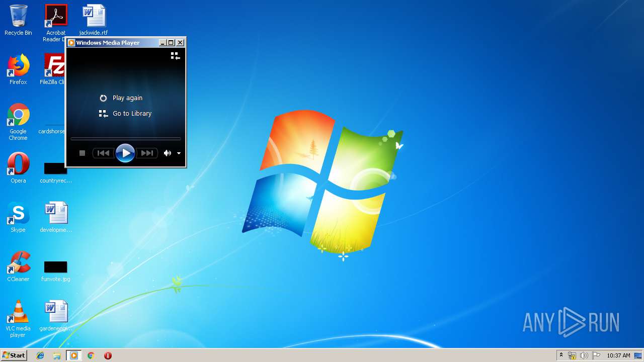Viewport: 644px width, 362px height.
Task: Open Chrome from the taskbar
Action: pyautogui.click(x=91, y=355)
